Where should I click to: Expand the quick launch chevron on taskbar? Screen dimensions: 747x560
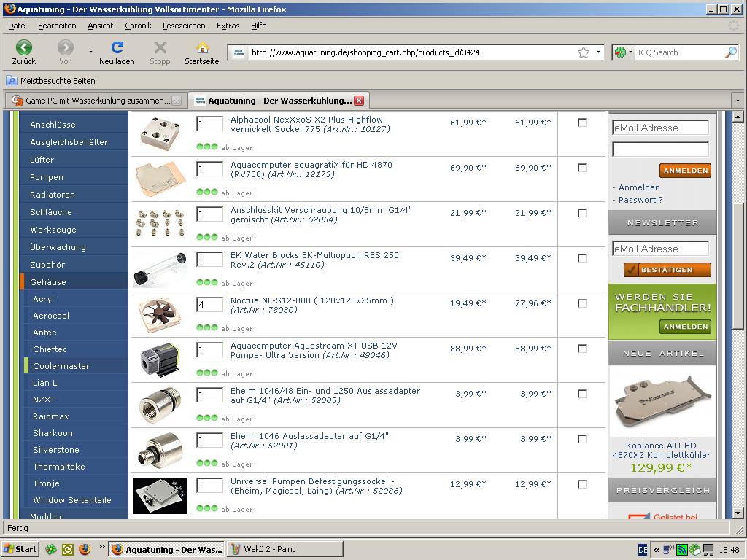pos(101,547)
